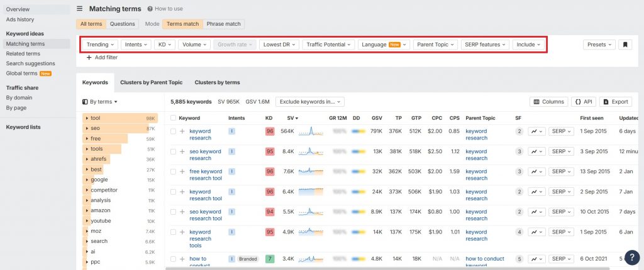
Task: Open the SERP features filter dropdown
Action: pyautogui.click(x=485, y=45)
